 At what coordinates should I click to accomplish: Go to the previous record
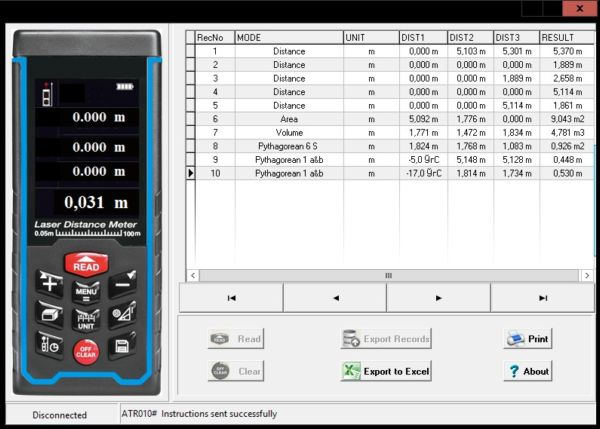(x=335, y=297)
